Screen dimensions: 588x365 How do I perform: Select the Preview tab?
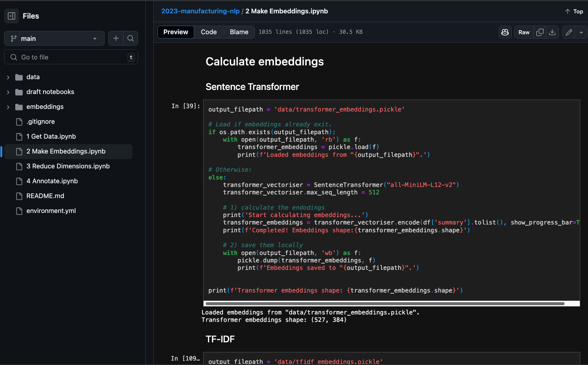click(176, 32)
